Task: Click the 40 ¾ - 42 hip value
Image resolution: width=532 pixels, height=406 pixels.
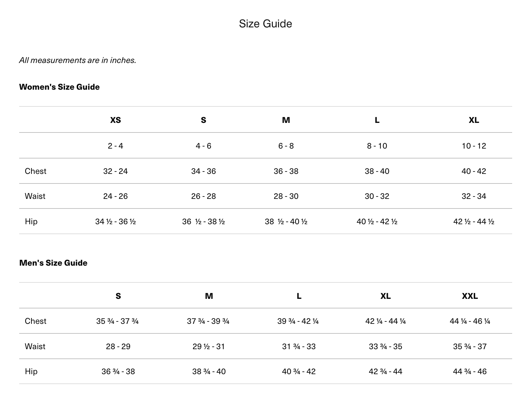Action: click(x=299, y=371)
